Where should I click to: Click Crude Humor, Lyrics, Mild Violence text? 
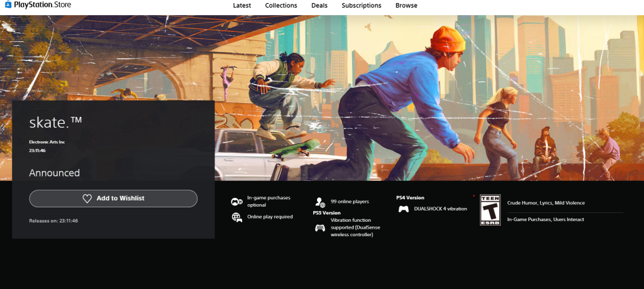coord(546,203)
